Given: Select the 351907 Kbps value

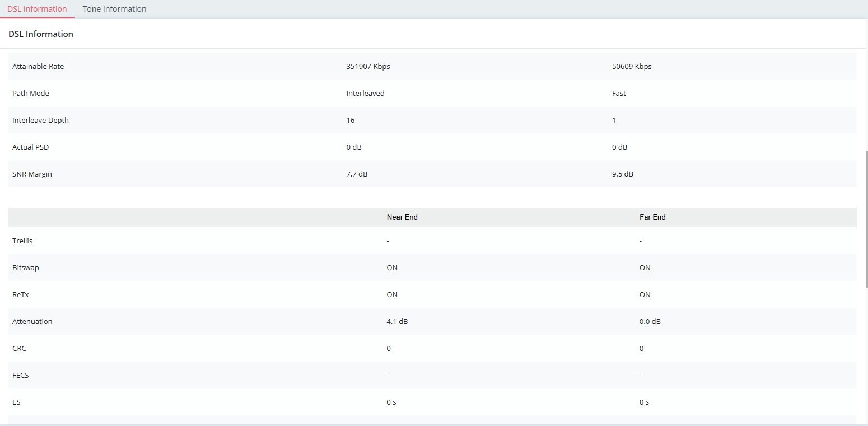Looking at the screenshot, I should coord(368,66).
